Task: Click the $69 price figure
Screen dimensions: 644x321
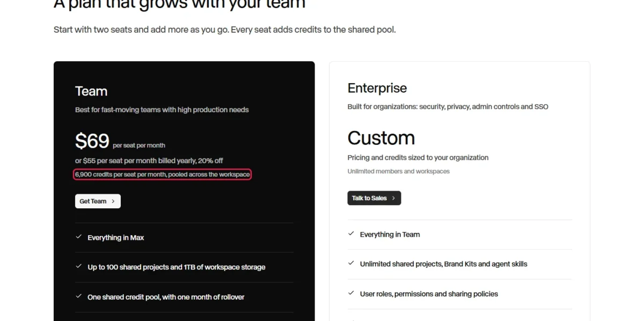Action: click(92, 141)
